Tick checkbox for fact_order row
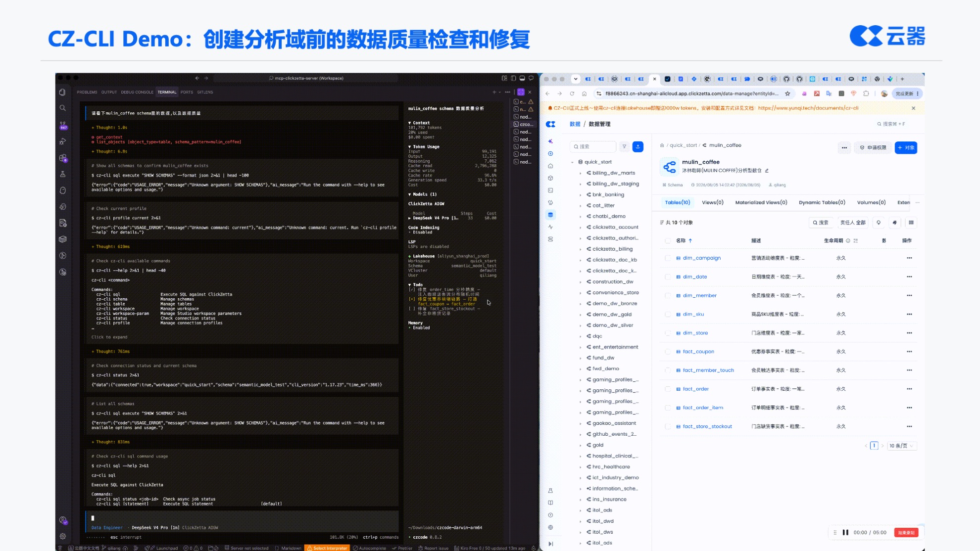 (x=668, y=389)
